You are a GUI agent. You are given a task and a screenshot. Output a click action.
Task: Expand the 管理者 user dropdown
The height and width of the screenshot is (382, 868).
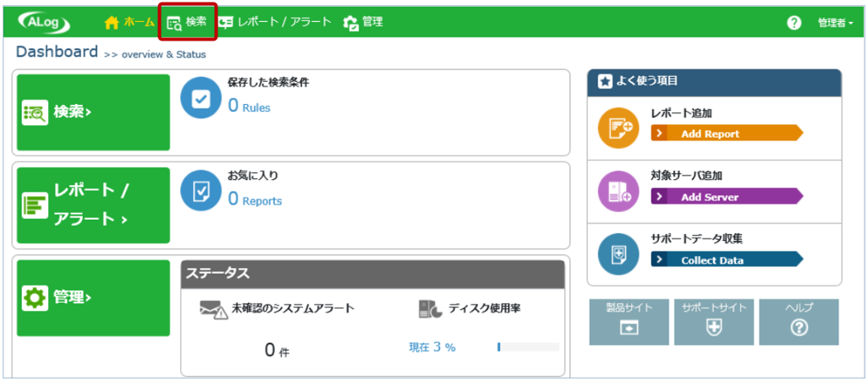click(836, 23)
